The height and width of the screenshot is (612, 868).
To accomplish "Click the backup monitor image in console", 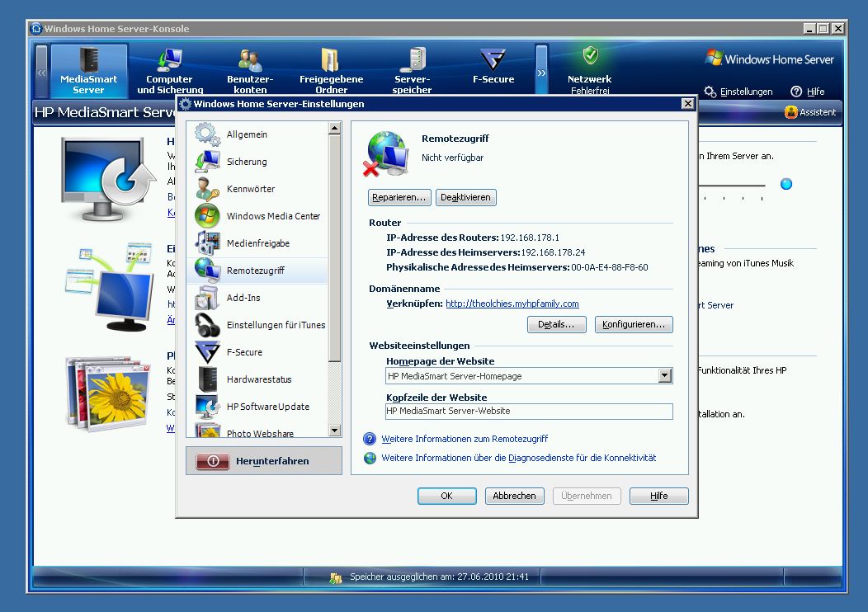I will 107,179.
